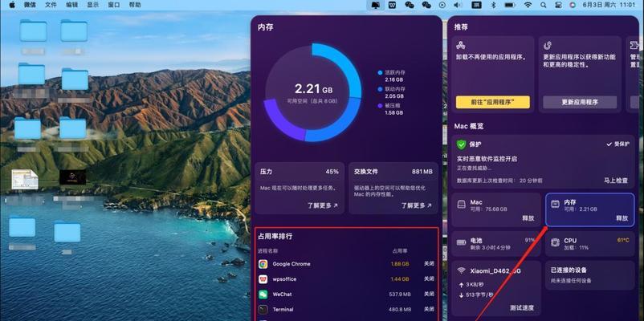Click the CPU chip icon in overview
Image resolution: width=644 pixels, height=321 pixels.
(x=555, y=242)
